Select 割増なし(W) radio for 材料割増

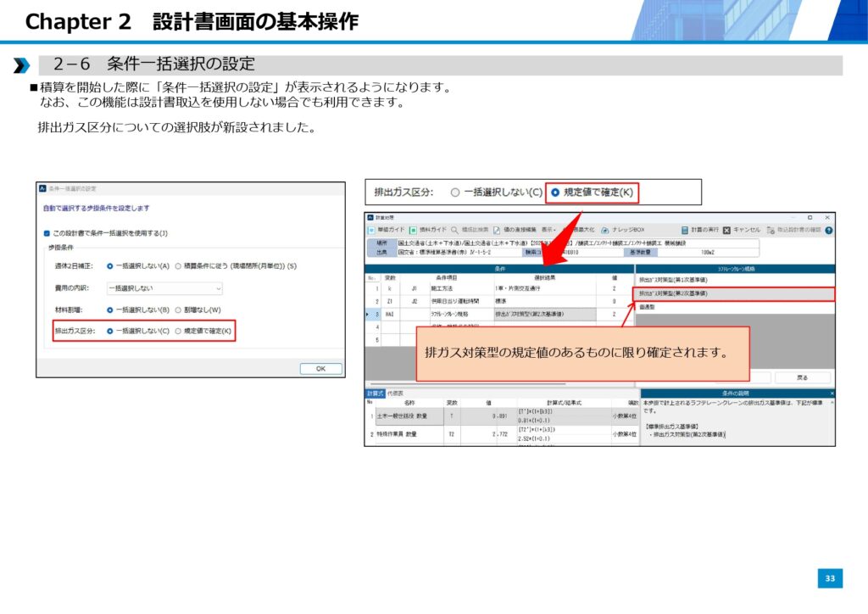(x=178, y=310)
